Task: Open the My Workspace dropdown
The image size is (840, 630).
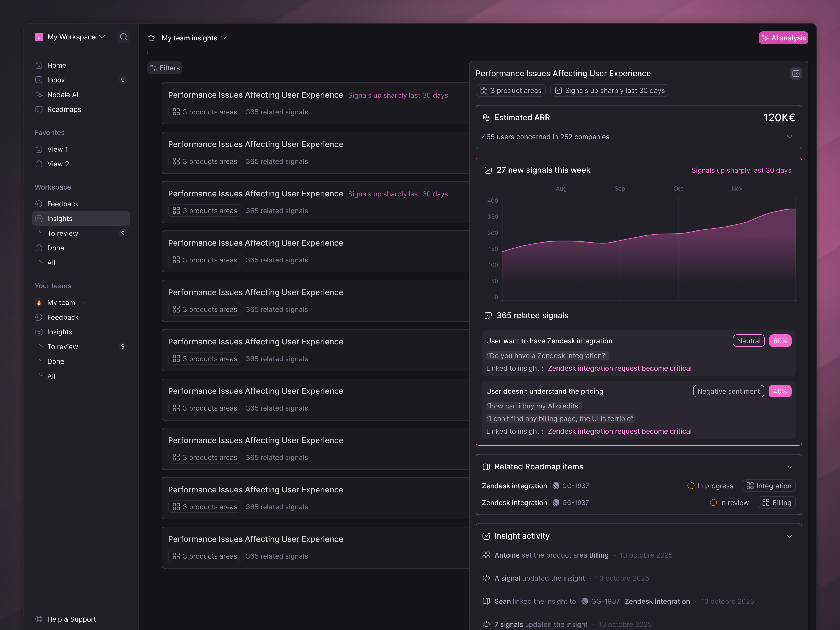Action: click(71, 37)
